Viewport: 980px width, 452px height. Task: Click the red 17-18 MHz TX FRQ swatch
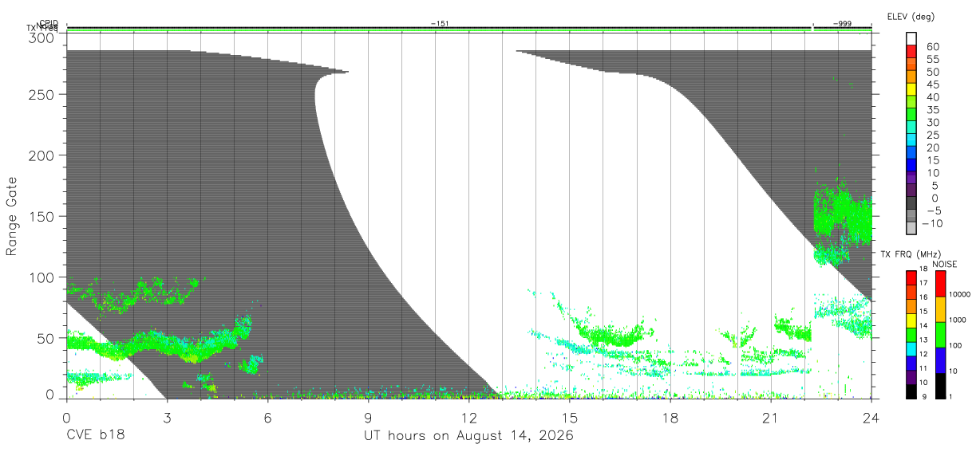tap(911, 277)
